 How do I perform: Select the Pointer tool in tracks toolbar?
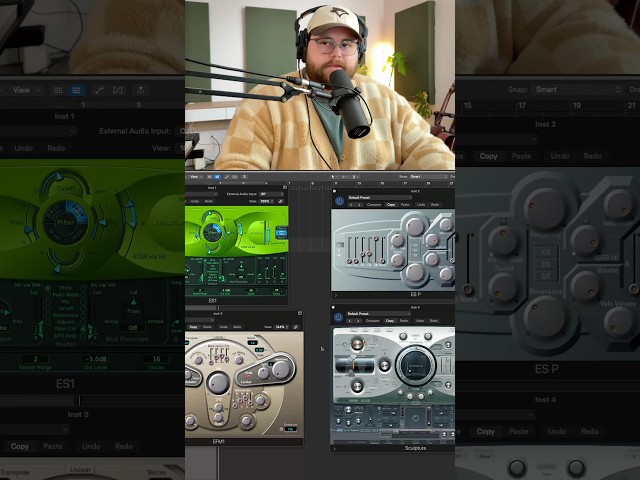333,177
